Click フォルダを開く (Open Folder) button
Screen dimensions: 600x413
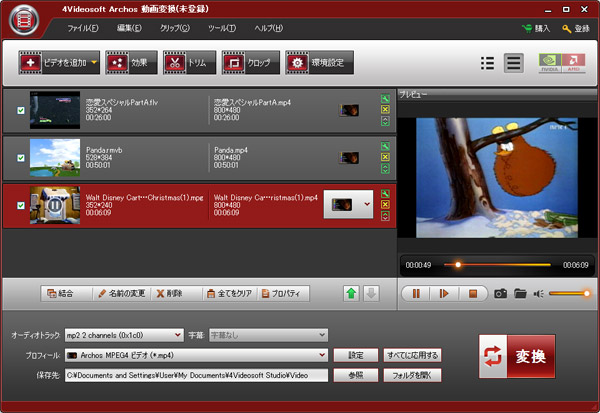tap(412, 375)
